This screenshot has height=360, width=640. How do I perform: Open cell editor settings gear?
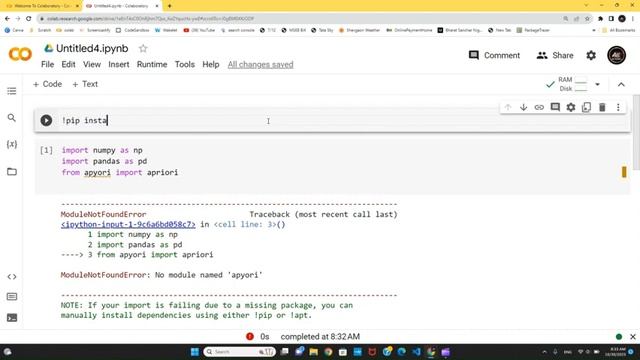tap(571, 107)
